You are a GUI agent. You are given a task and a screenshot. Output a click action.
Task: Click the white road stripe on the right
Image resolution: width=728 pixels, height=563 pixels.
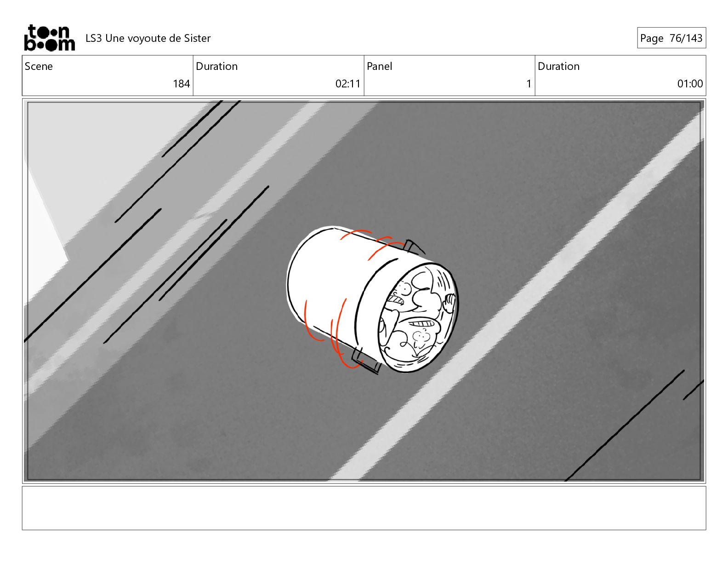(x=519, y=299)
